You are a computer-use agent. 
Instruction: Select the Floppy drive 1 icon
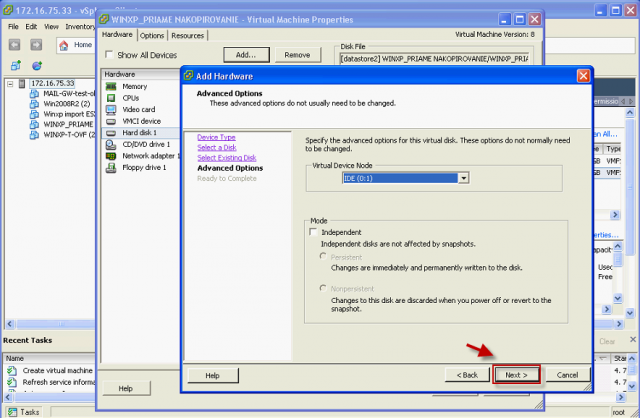(111, 167)
